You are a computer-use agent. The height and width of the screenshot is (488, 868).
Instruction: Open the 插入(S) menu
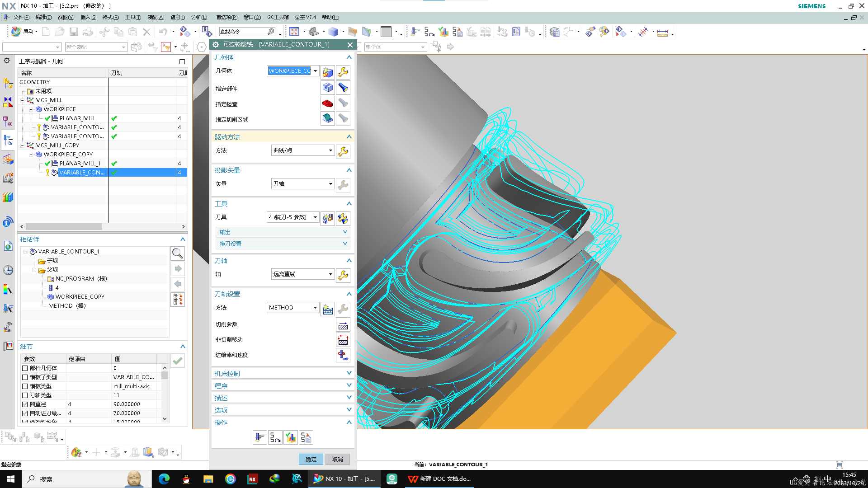(88, 17)
